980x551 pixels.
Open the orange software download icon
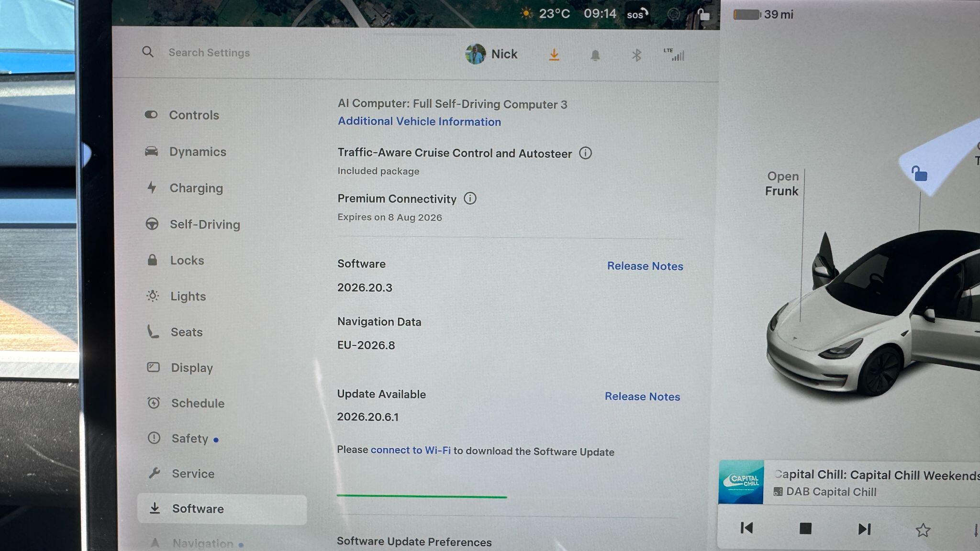(554, 55)
